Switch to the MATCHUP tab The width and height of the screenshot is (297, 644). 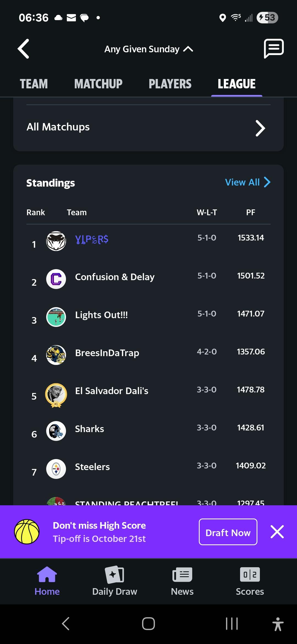(x=98, y=84)
